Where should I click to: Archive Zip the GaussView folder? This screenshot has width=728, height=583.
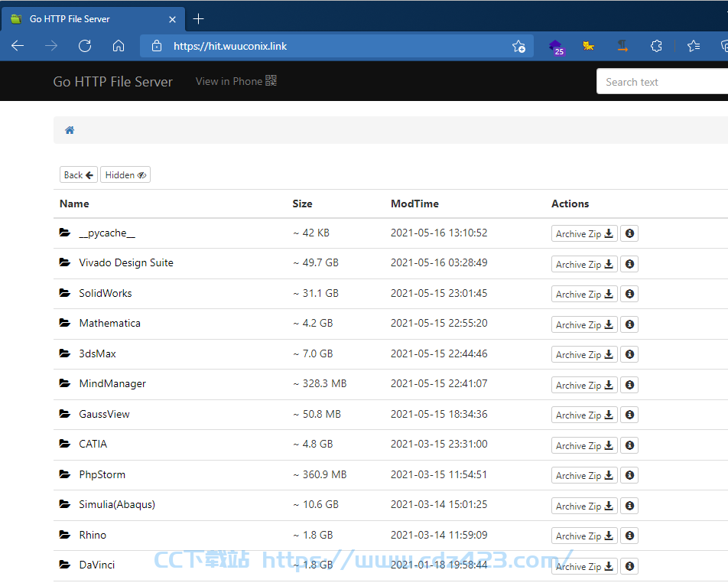point(584,415)
